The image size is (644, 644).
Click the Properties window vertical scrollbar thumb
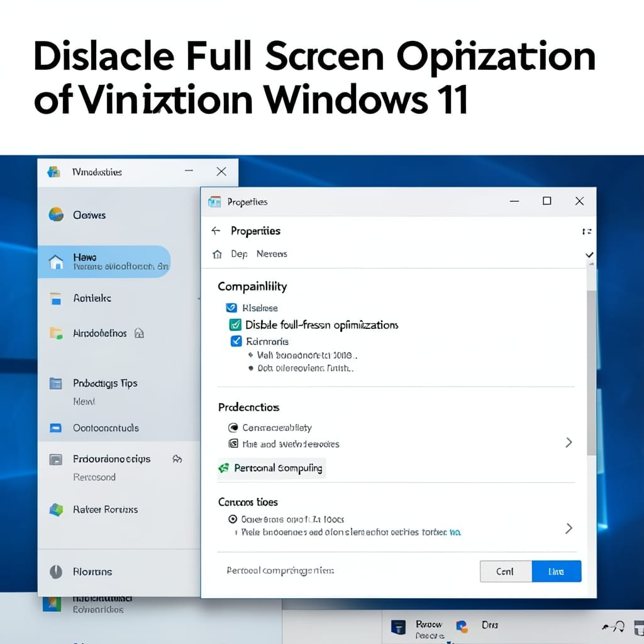click(x=591, y=372)
